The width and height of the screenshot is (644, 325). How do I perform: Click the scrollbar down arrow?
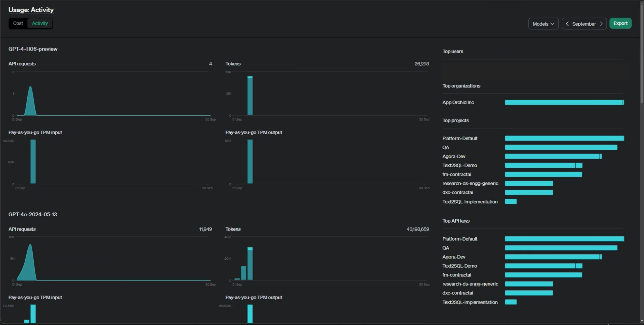tap(642, 321)
